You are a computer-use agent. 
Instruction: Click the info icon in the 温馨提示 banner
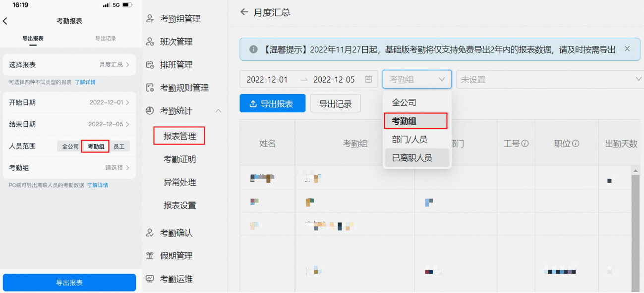point(253,49)
